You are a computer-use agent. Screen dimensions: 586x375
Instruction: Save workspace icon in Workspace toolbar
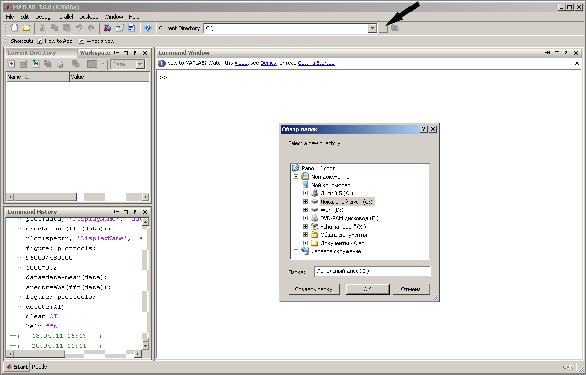pyautogui.click(x=48, y=64)
